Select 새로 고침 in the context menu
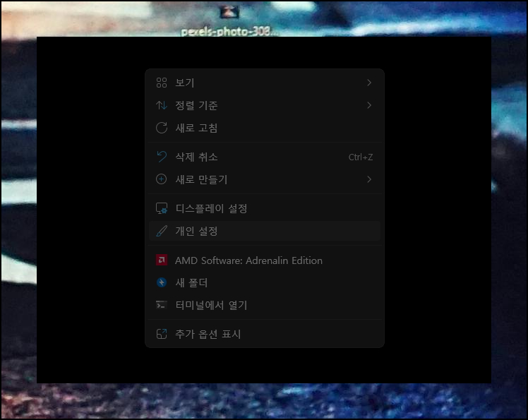The image size is (528, 420). click(265, 128)
